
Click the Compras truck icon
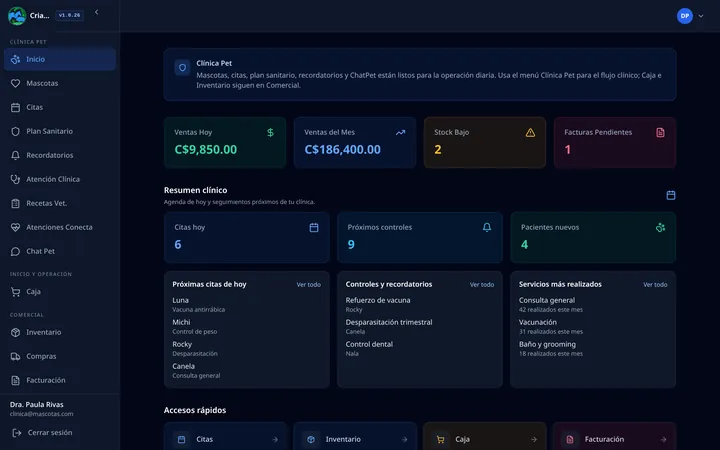(15, 356)
